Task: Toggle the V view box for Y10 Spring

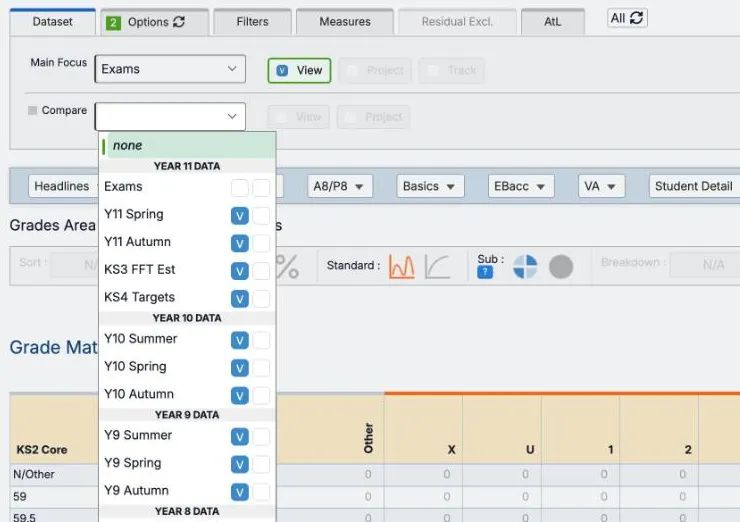Action: point(240,368)
